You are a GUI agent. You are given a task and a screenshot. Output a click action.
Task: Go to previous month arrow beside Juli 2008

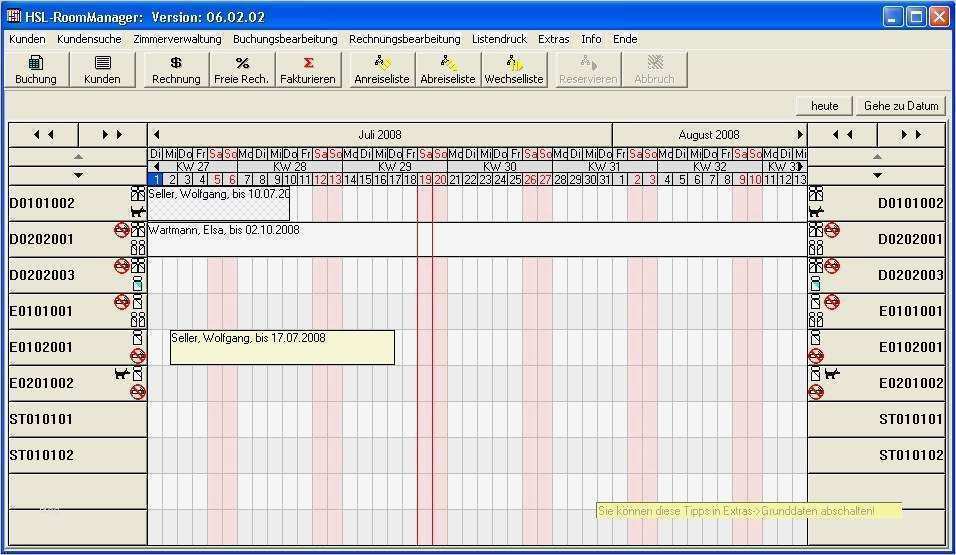click(157, 135)
